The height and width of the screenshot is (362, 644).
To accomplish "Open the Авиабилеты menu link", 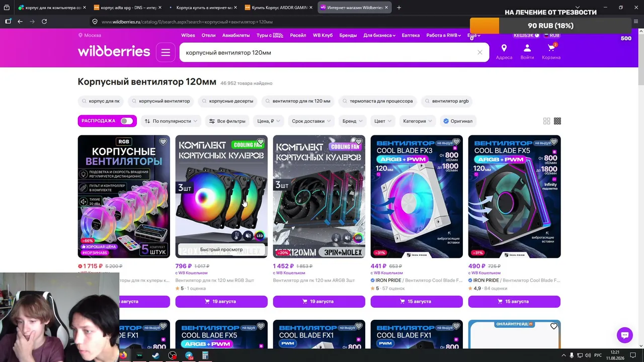I will point(236,35).
